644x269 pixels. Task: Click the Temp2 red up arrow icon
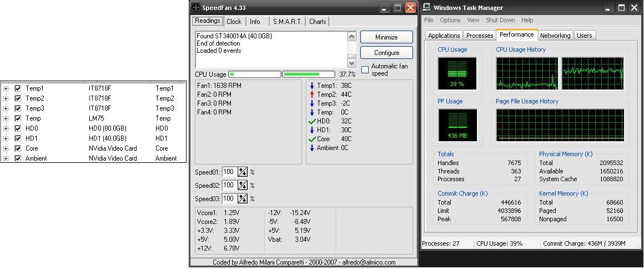312,94
